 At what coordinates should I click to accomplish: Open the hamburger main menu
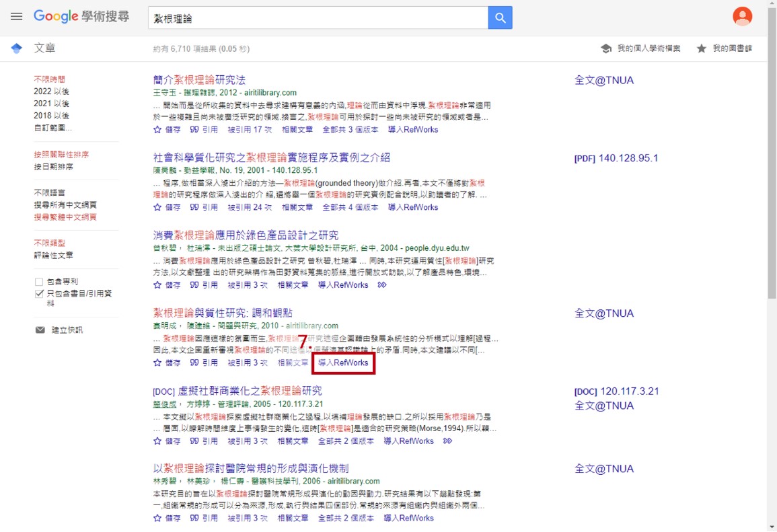[x=16, y=17]
